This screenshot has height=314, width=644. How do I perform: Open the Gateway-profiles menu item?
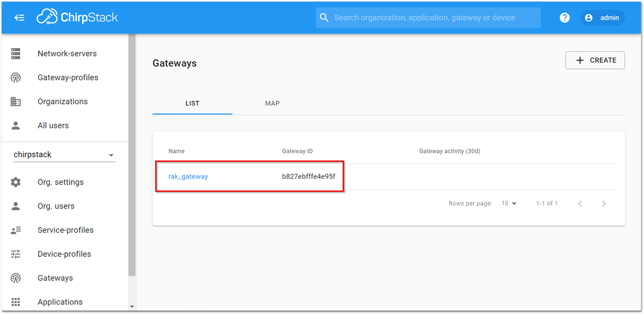[65, 78]
